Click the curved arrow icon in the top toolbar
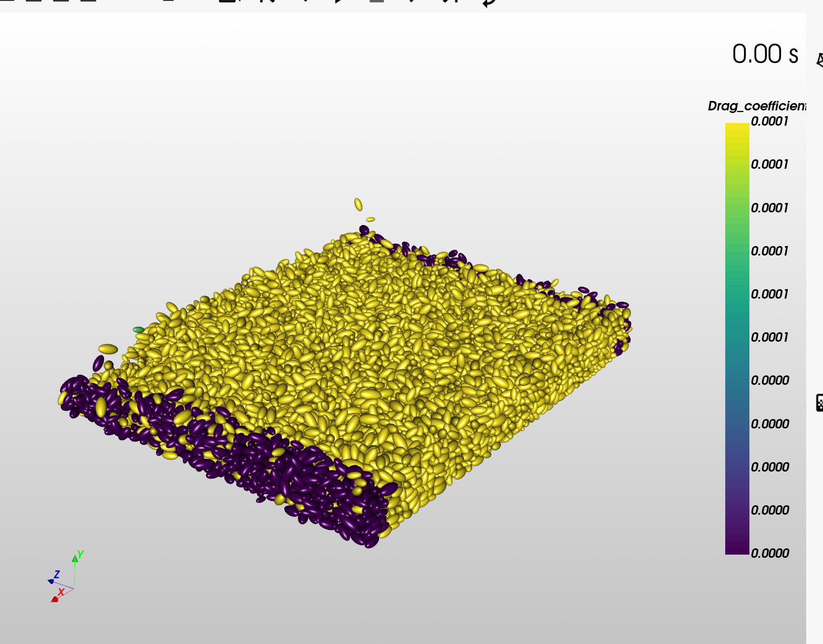823x644 pixels. pos(489,3)
